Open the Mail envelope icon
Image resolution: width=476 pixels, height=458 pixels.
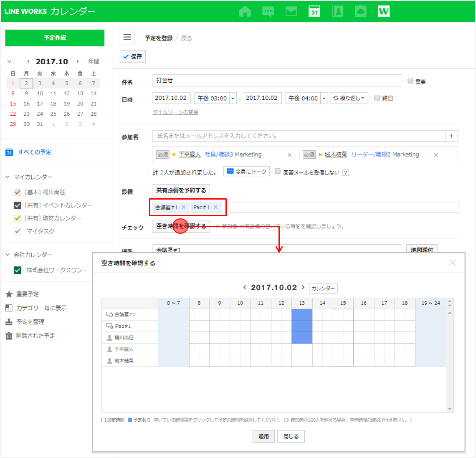291,11
